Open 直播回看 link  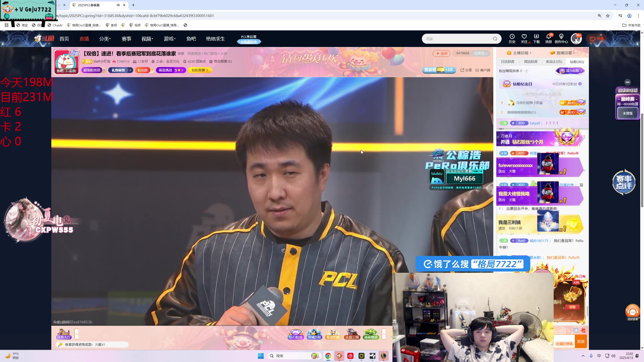coord(562,53)
